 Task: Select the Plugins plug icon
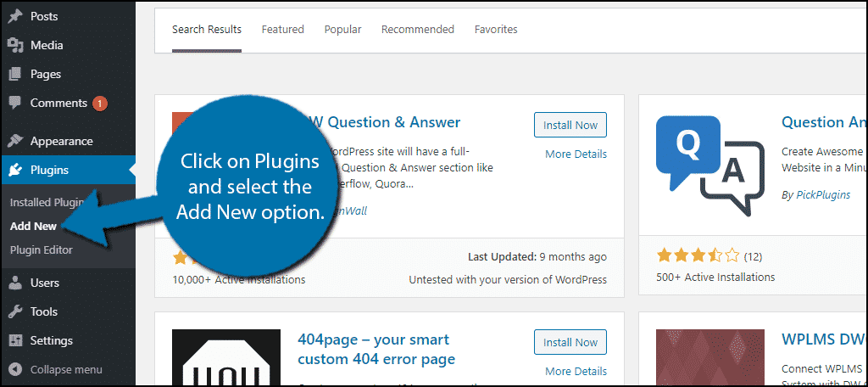tap(15, 170)
